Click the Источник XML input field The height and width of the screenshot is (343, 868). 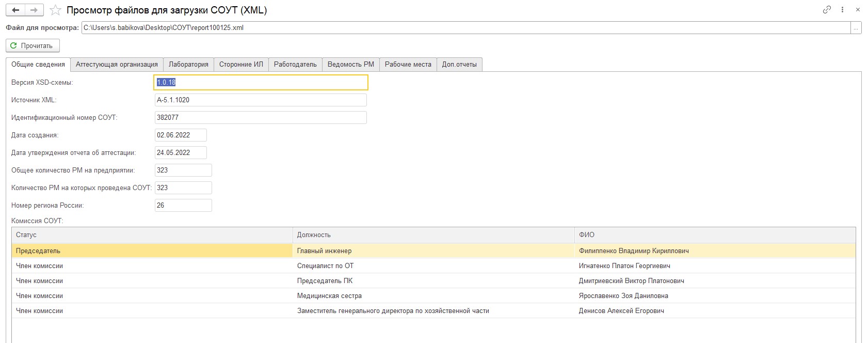pyautogui.click(x=261, y=100)
